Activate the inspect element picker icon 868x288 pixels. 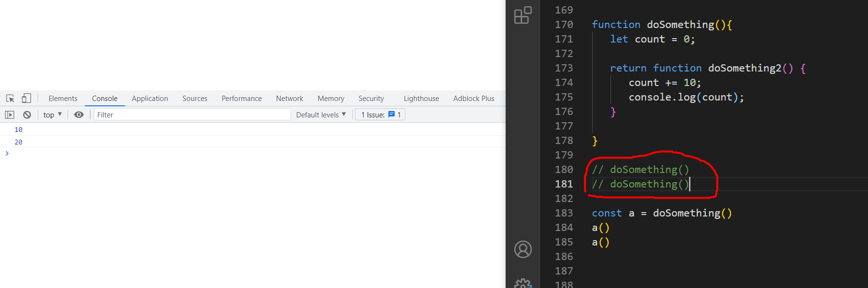tap(10, 98)
